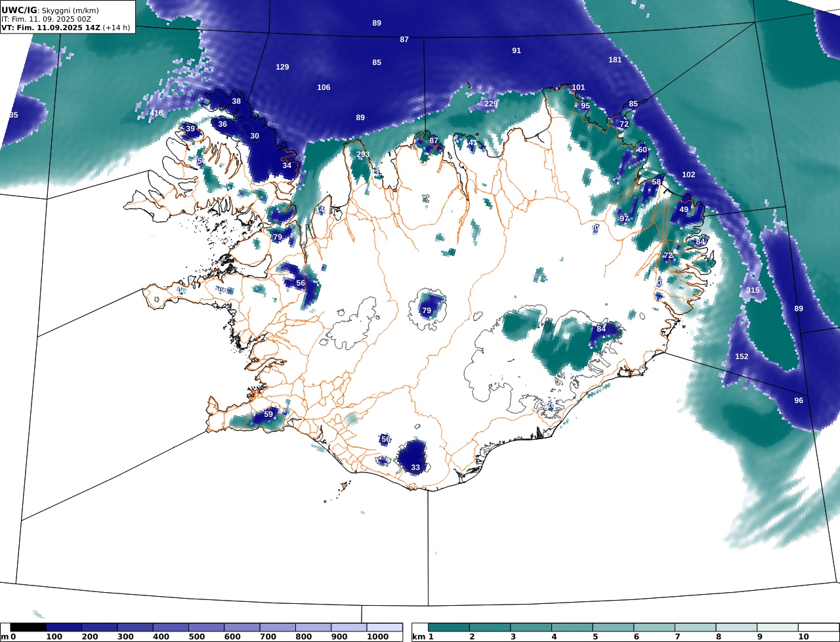Click the visibility value 38 in Westfjords

236,101
